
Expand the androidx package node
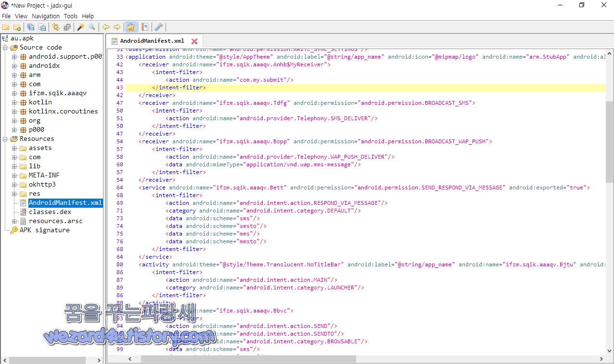[14, 66]
